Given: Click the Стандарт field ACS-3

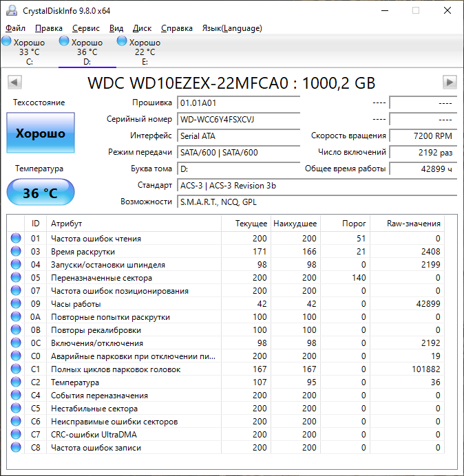Looking at the screenshot, I should pos(317,185).
